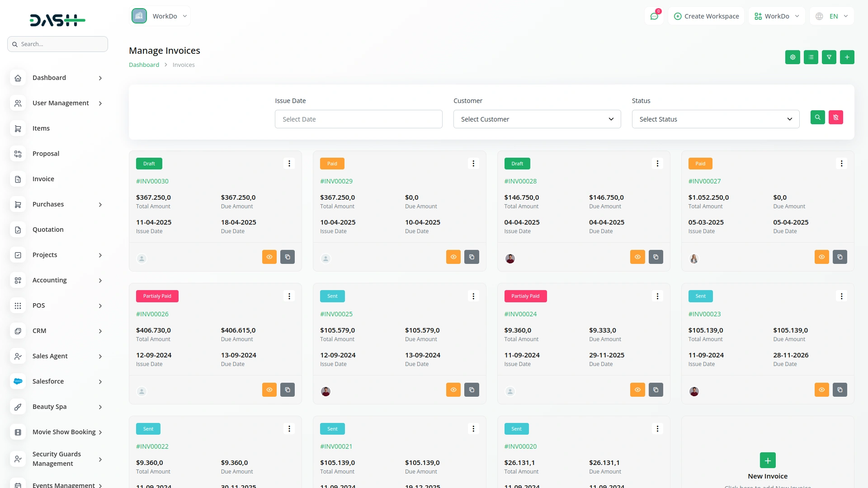Show invoice #INV00025 using its eye icon
868x488 pixels.
click(x=453, y=389)
